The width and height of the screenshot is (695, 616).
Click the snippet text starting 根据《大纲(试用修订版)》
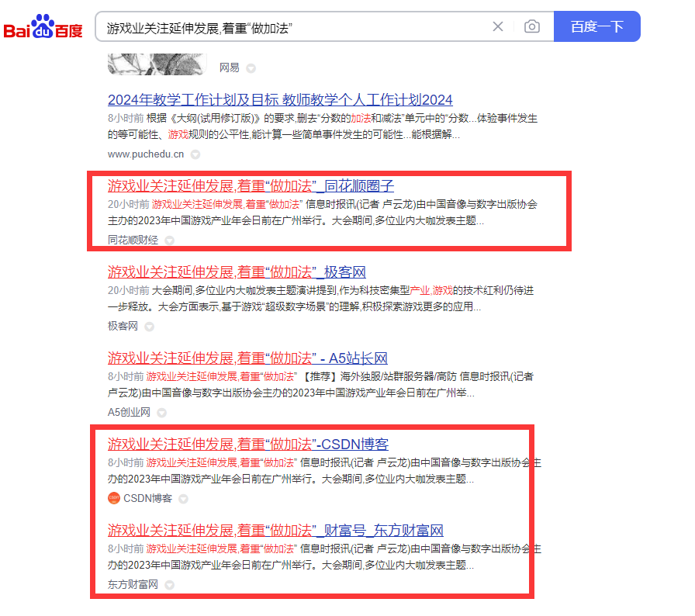coord(323,126)
